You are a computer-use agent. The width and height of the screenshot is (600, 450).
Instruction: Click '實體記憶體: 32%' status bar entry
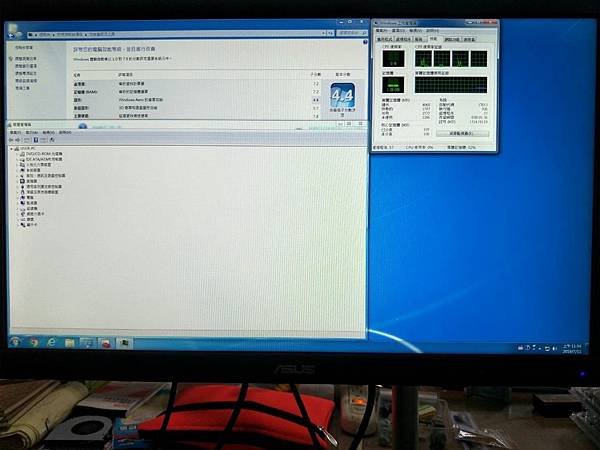[461, 147]
